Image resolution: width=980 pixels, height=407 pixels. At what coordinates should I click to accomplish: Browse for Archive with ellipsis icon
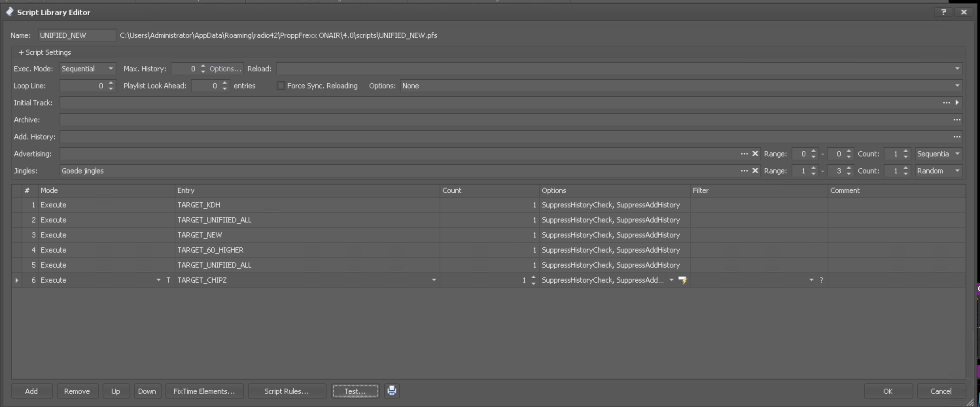pyautogui.click(x=957, y=120)
